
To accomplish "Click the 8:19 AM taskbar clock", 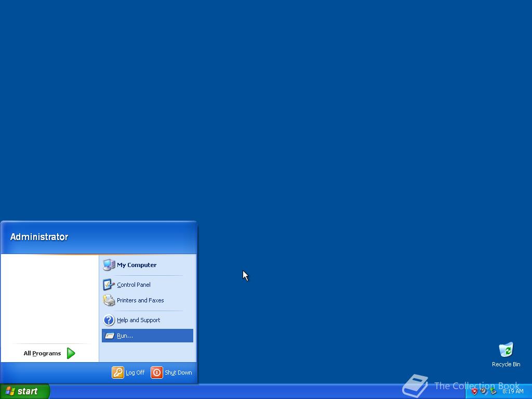I will click(x=513, y=391).
